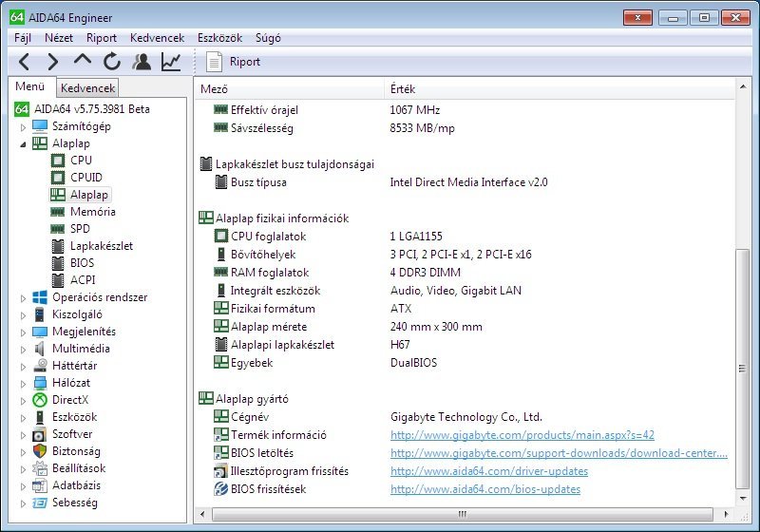
Task: Select the CPUID tree item
Action: click(x=86, y=178)
